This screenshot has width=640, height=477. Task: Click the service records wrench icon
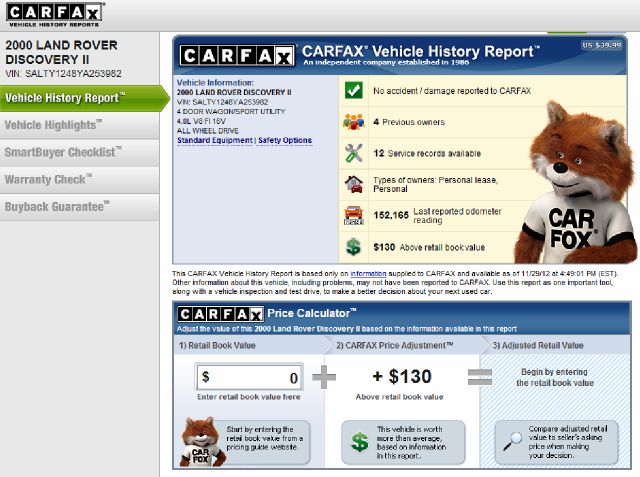click(353, 153)
